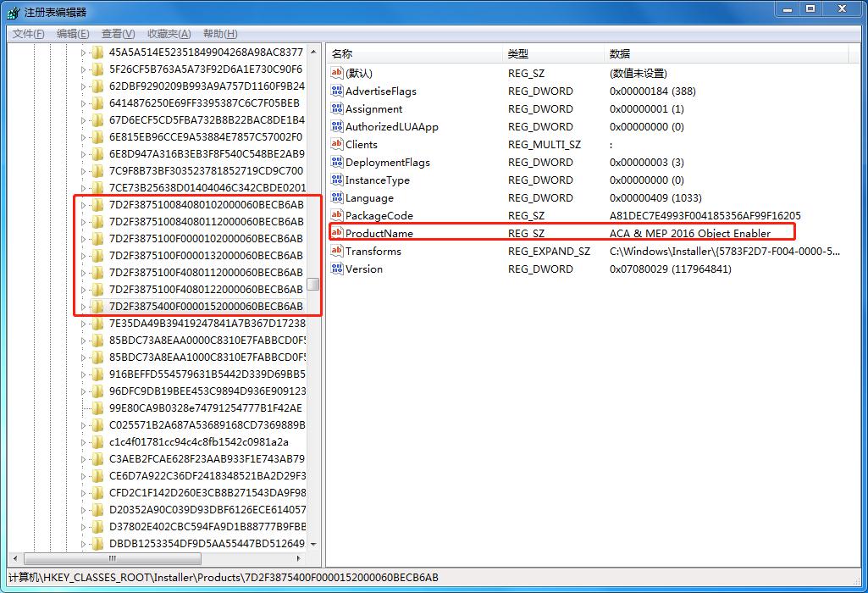Open the 文件(F) menu
868x593 pixels.
[x=28, y=34]
